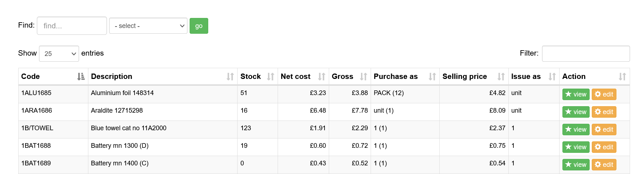Expand the Show entries count dropdown
Screen dimensions: 644x174
click(x=59, y=53)
